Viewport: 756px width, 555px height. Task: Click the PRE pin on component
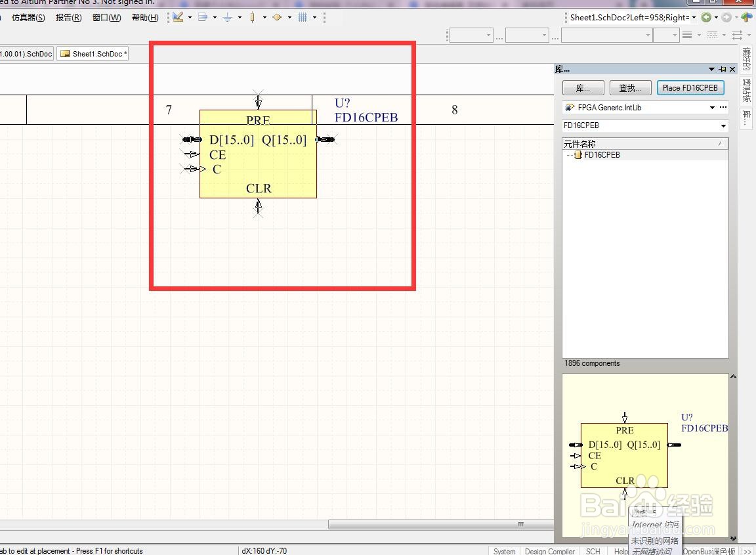[x=259, y=100]
